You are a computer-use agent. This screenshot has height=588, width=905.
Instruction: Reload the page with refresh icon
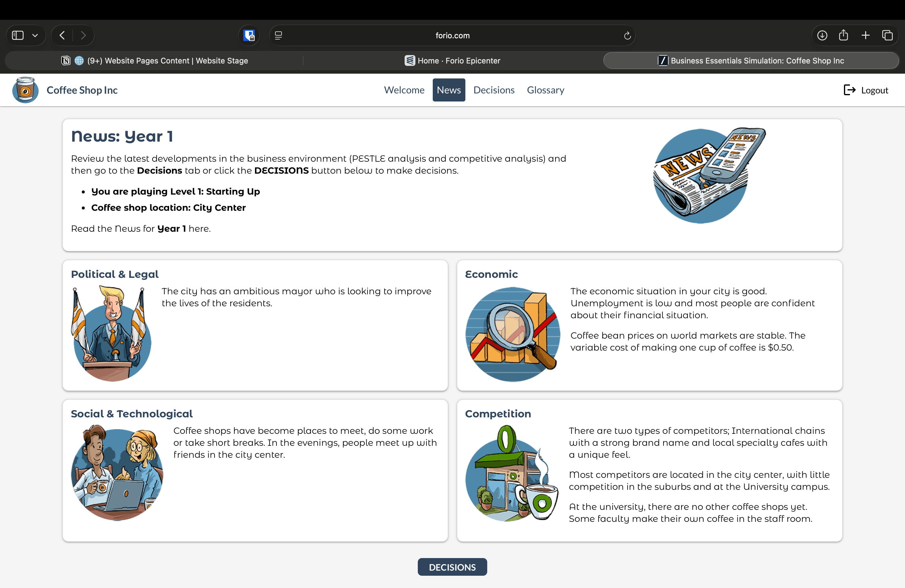pos(627,35)
